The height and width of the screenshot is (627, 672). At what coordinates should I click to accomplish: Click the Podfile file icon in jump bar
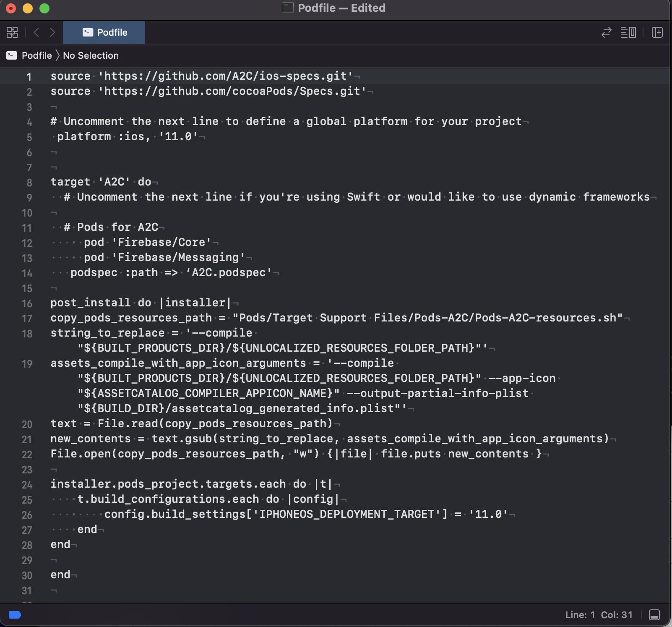pos(12,55)
